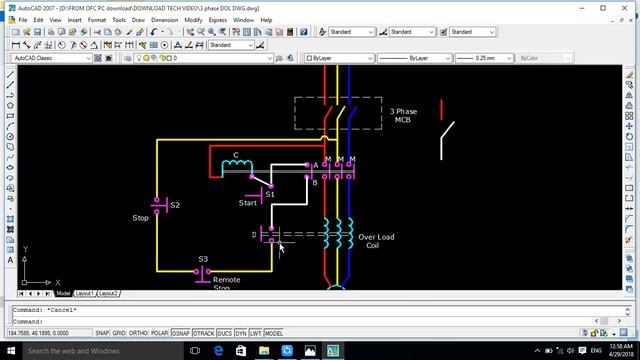Select the Polygon draw tool
Screen dimensions: 640x360
[x=10, y=105]
